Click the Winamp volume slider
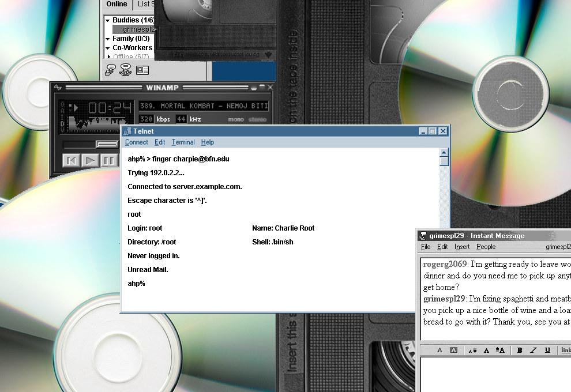 pyautogui.click(x=106, y=144)
